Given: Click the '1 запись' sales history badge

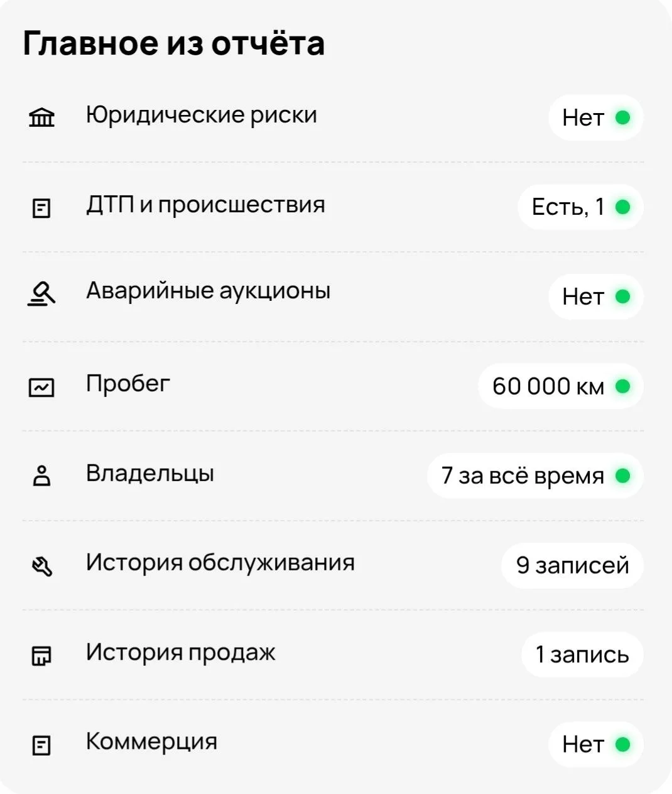Looking at the screenshot, I should click(x=582, y=655).
